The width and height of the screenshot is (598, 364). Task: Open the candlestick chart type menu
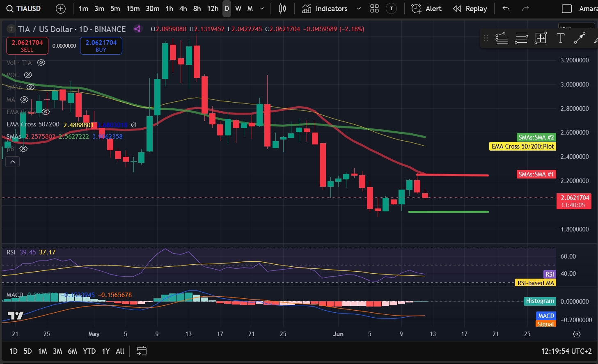pyautogui.click(x=282, y=9)
